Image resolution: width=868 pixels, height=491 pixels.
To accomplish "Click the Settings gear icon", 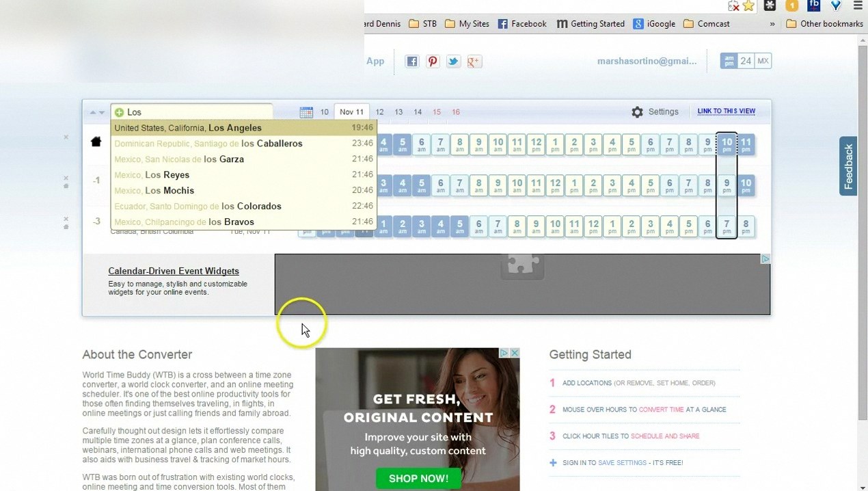I will click(x=637, y=112).
